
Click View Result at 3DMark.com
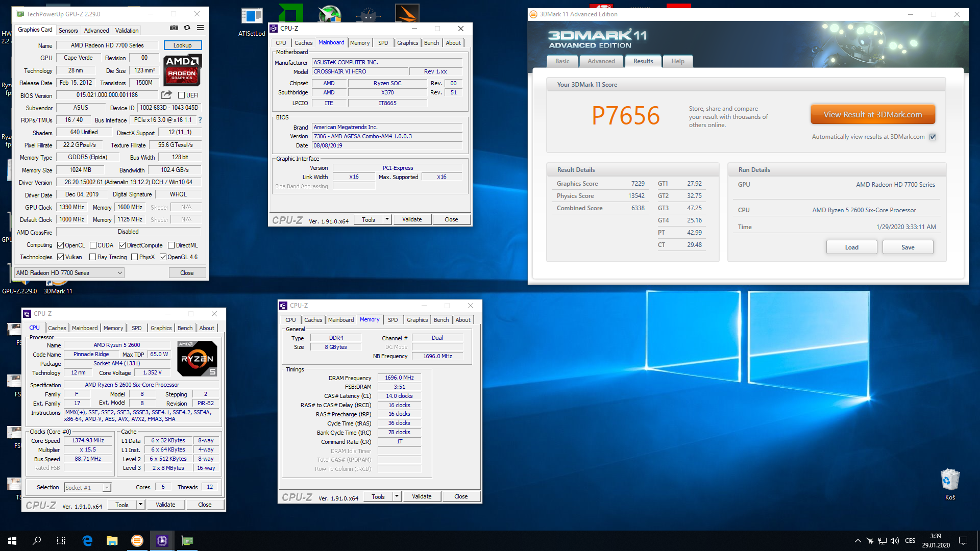(873, 115)
